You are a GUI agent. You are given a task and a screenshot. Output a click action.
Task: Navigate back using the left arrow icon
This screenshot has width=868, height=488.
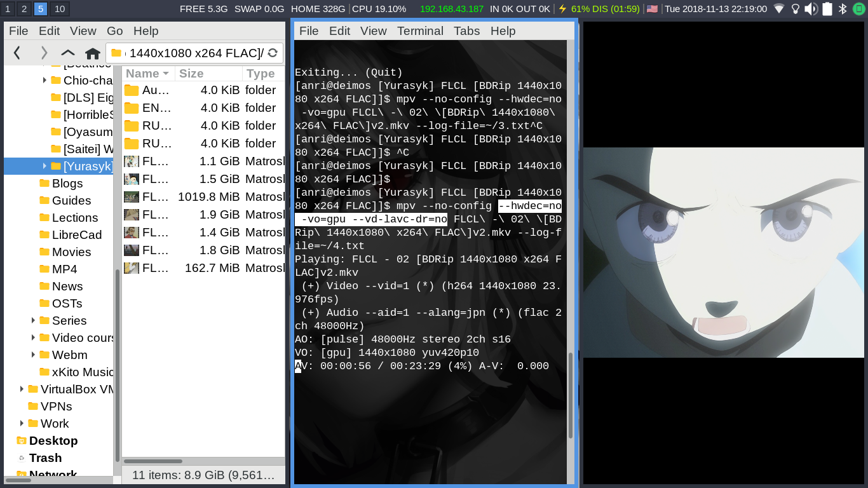coord(16,53)
